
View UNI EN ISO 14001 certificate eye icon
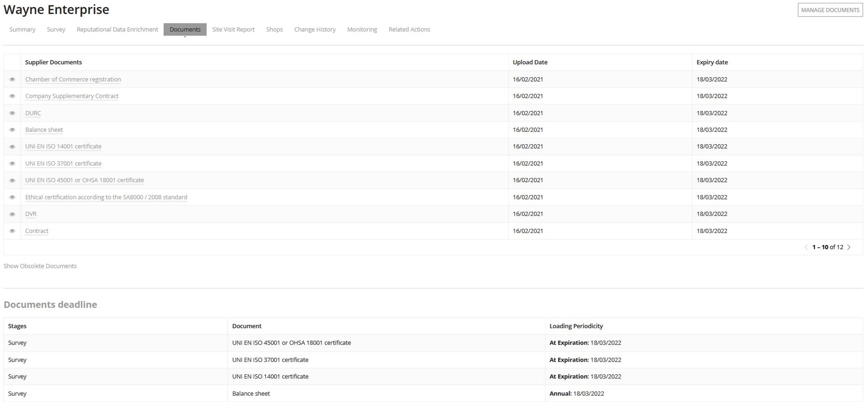(12, 147)
